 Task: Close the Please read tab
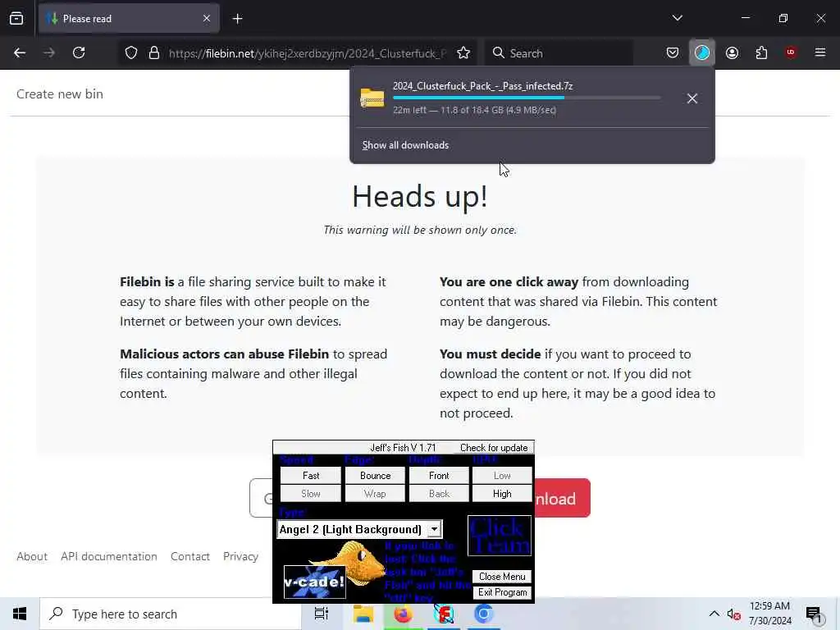click(x=207, y=19)
